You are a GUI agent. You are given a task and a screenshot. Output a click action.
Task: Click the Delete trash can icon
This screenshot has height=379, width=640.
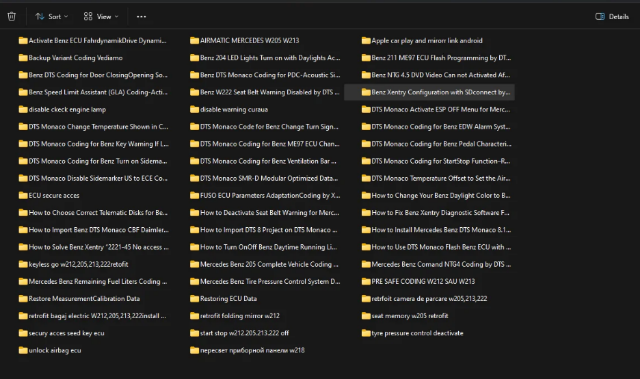pos(11,16)
